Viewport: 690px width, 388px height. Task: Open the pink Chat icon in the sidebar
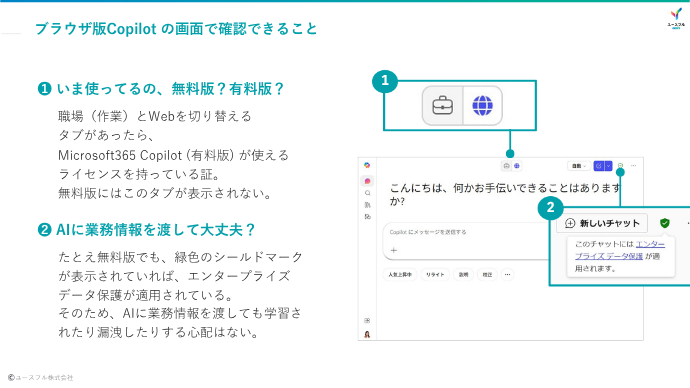click(367, 181)
